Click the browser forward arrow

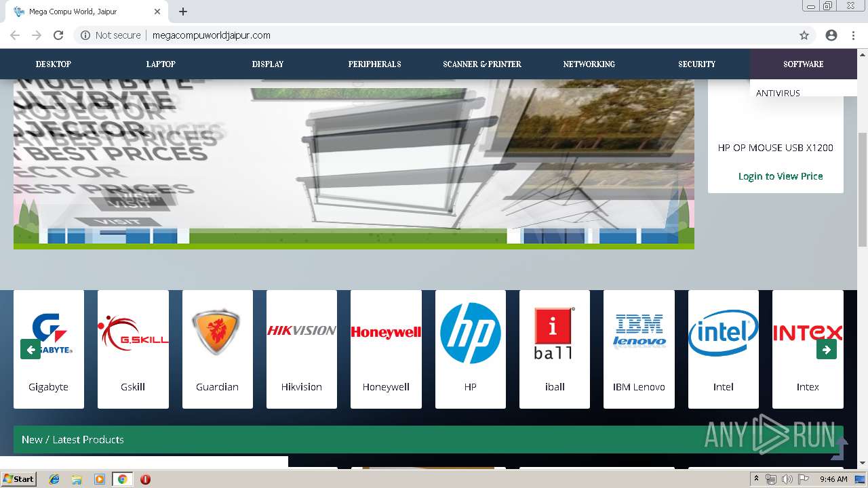tap(37, 35)
